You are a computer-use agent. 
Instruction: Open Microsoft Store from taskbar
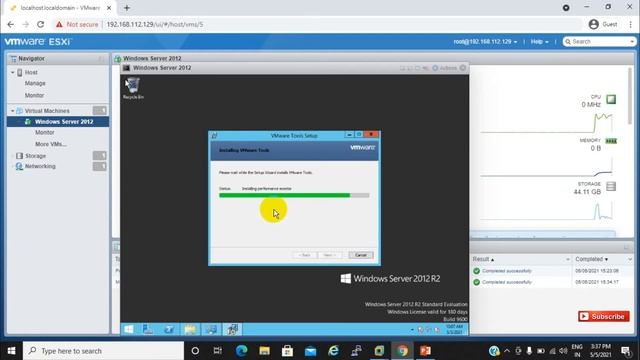pyautogui.click(x=287, y=351)
